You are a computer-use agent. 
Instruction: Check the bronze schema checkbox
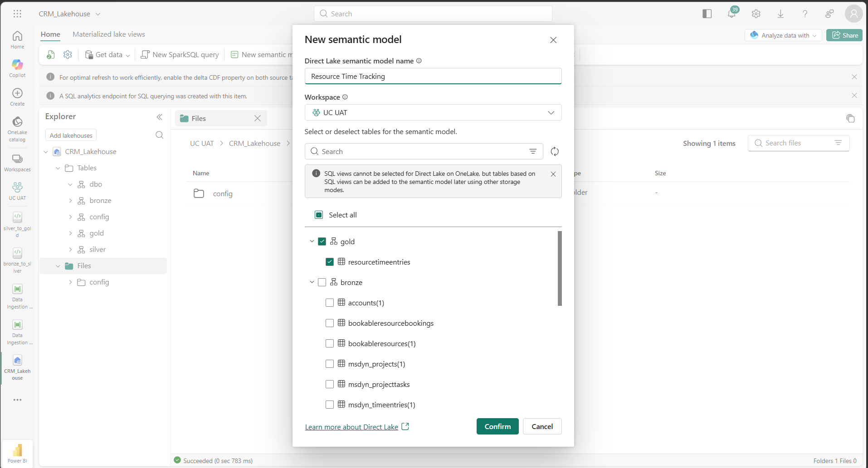click(x=322, y=282)
